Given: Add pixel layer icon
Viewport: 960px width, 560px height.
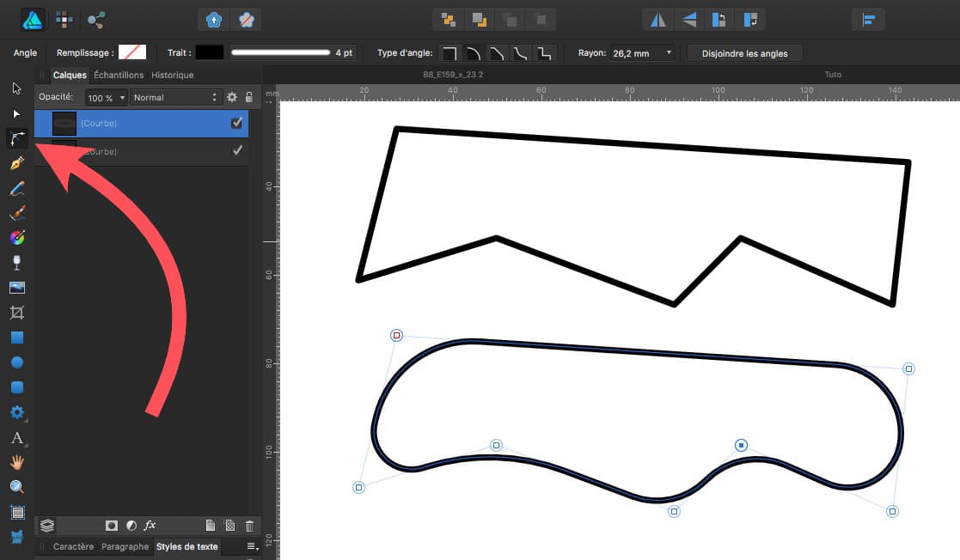Looking at the screenshot, I should (229, 525).
